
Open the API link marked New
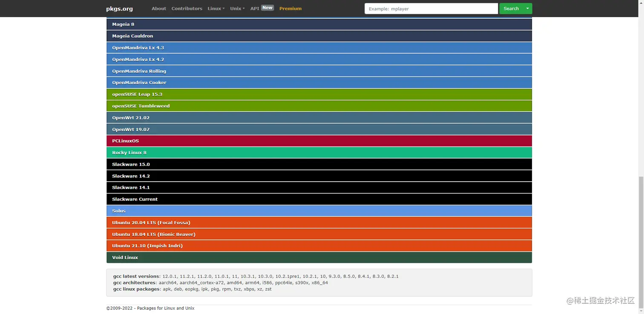(262, 9)
